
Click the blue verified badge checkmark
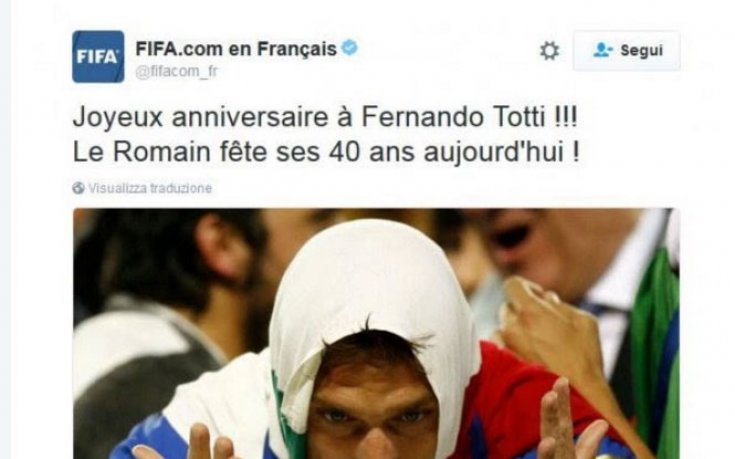click(350, 48)
